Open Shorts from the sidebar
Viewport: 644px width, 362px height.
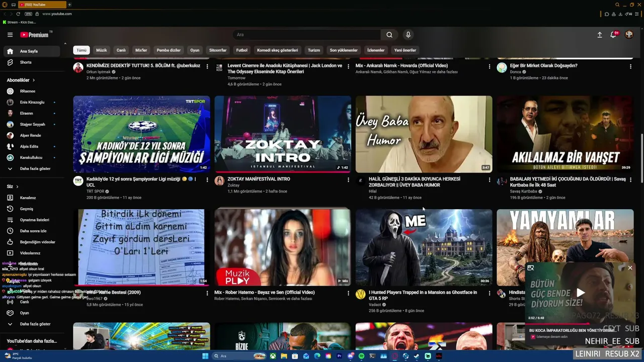(x=32, y=62)
